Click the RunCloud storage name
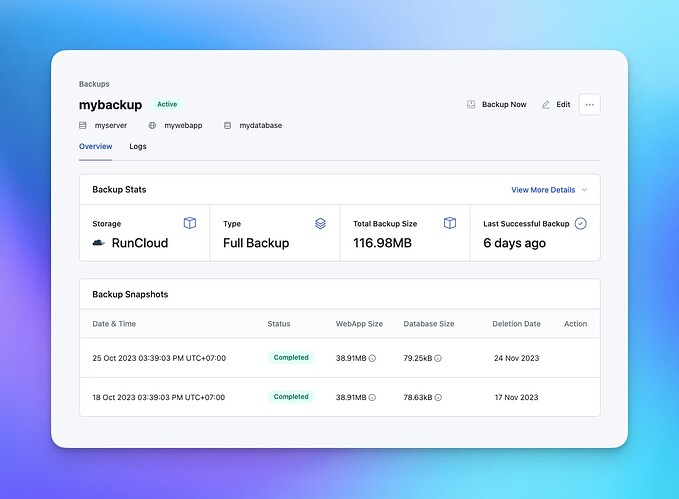679x499 pixels. 140,243
